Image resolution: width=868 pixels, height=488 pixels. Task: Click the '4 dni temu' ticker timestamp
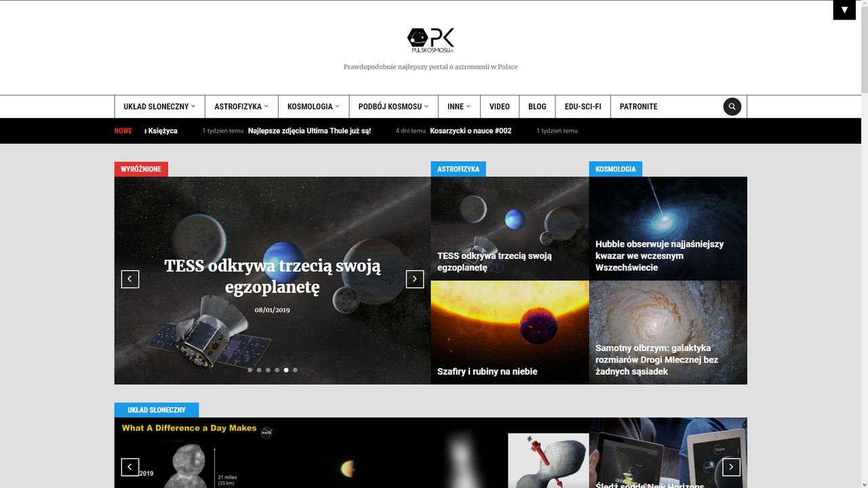pyautogui.click(x=410, y=131)
